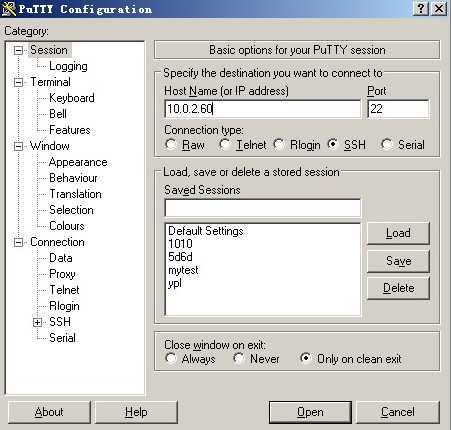
Task: Collapse the Session tree node
Action: click(x=19, y=50)
